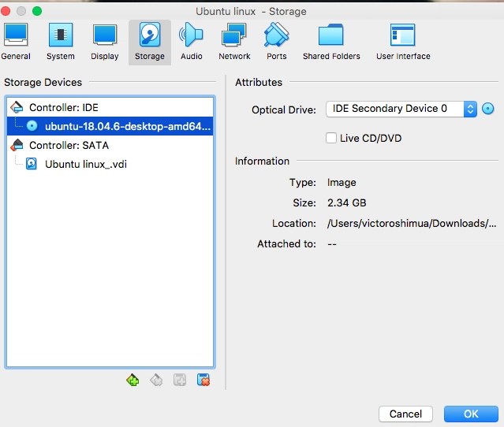Image resolution: width=504 pixels, height=427 pixels.
Task: Switch to Display settings
Action: [x=105, y=41]
